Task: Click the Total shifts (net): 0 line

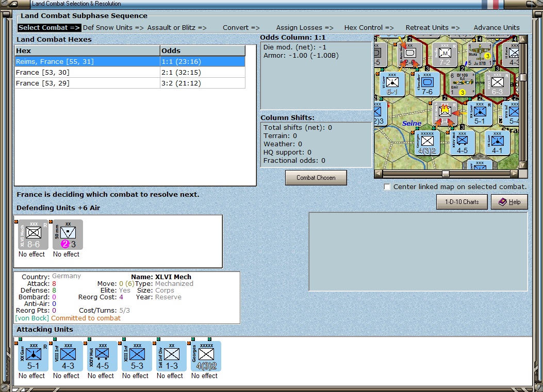Action: [298, 128]
